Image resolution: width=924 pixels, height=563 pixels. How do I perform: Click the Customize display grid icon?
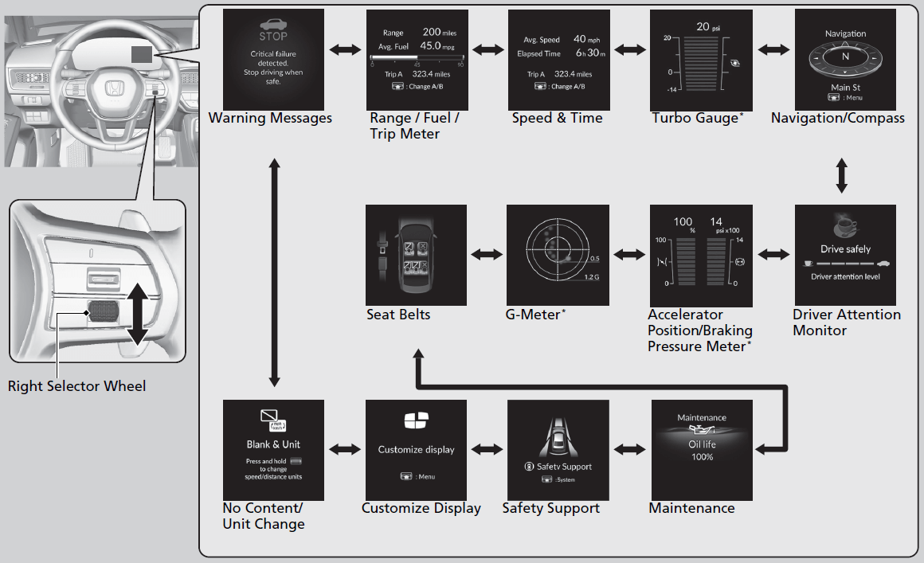click(416, 420)
